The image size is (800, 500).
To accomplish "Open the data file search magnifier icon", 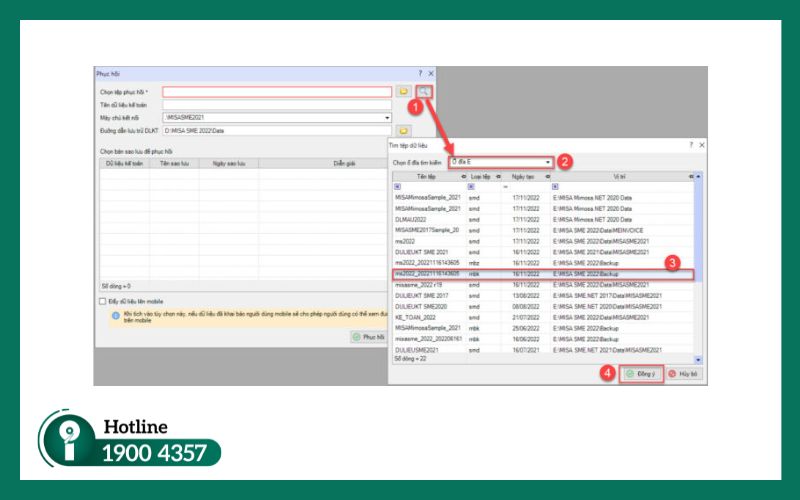I will tap(424, 92).
